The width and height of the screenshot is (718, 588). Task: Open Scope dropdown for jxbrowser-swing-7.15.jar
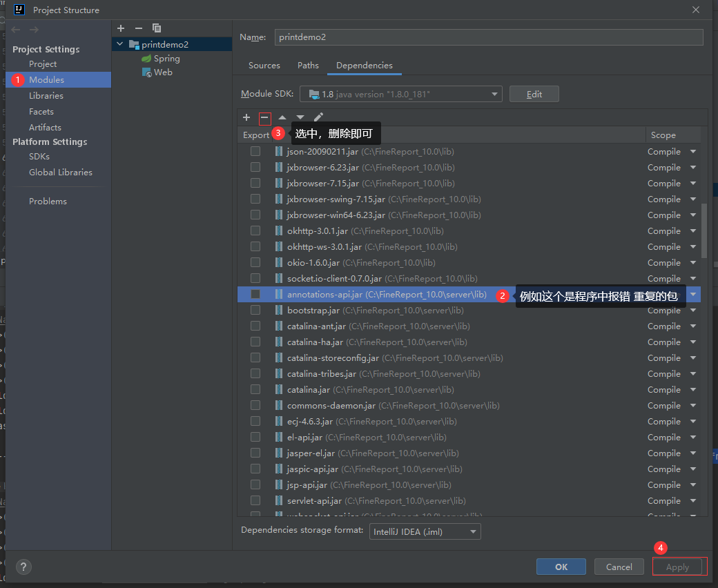click(x=693, y=199)
